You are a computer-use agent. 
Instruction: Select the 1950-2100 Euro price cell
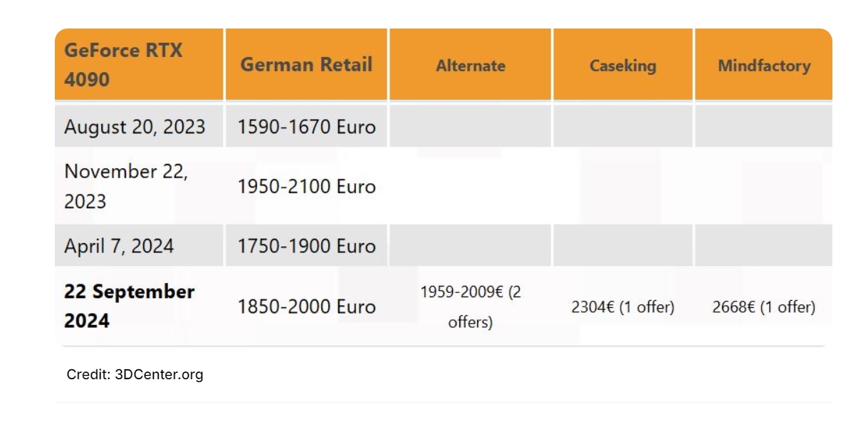306,187
